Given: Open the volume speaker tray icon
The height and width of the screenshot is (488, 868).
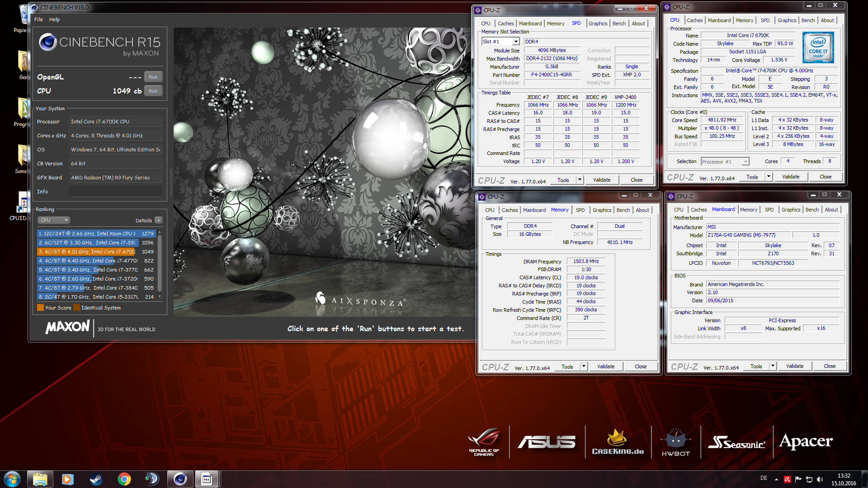Looking at the screenshot, I should point(820,479).
